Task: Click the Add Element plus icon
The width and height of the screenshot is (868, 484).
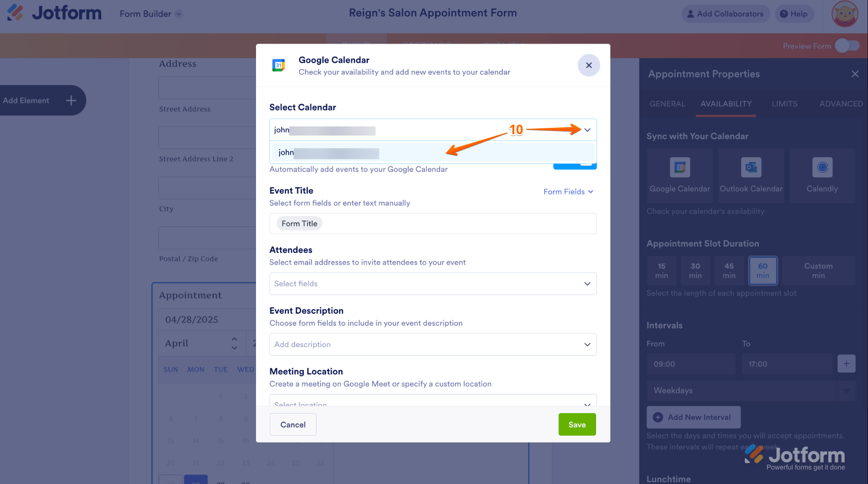Action: coord(71,101)
